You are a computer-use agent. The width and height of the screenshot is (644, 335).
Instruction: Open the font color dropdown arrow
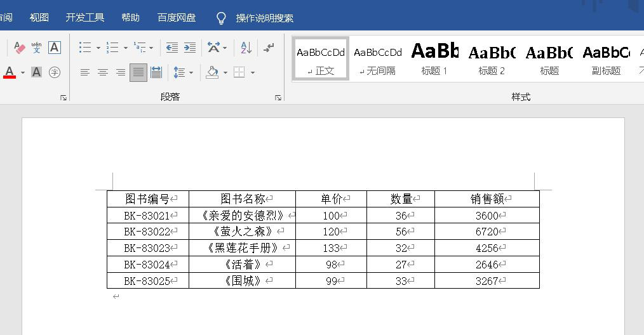pos(23,73)
